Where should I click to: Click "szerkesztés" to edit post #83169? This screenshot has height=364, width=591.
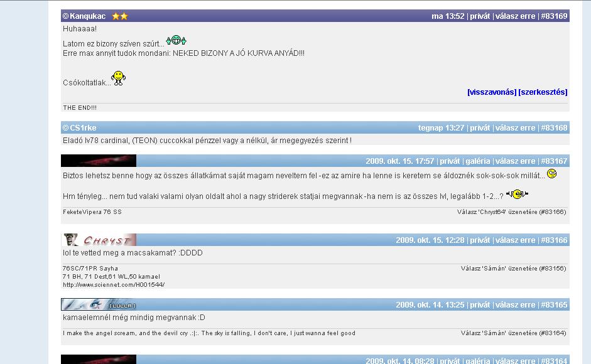click(x=543, y=92)
